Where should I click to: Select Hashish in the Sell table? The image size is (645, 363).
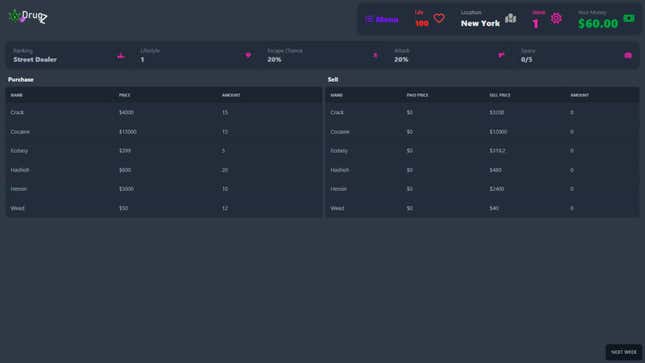click(x=483, y=170)
